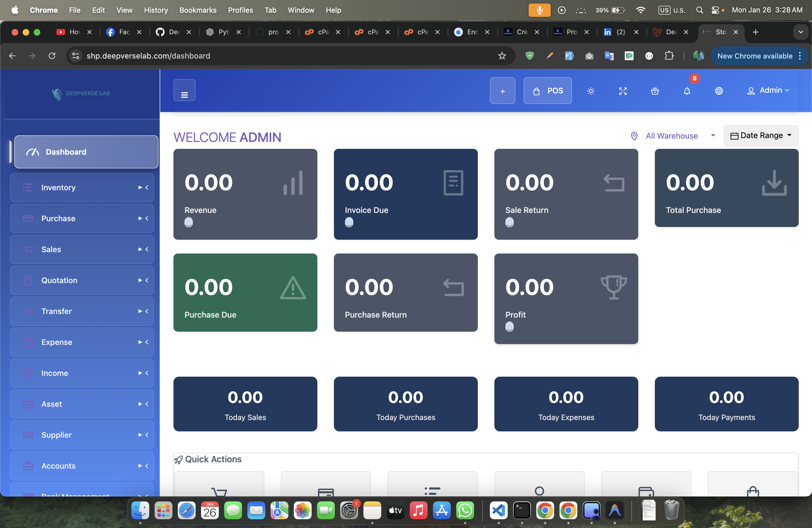Image resolution: width=812 pixels, height=528 pixels.
Task: Expand the Sales sidebar menu
Action: (82, 249)
